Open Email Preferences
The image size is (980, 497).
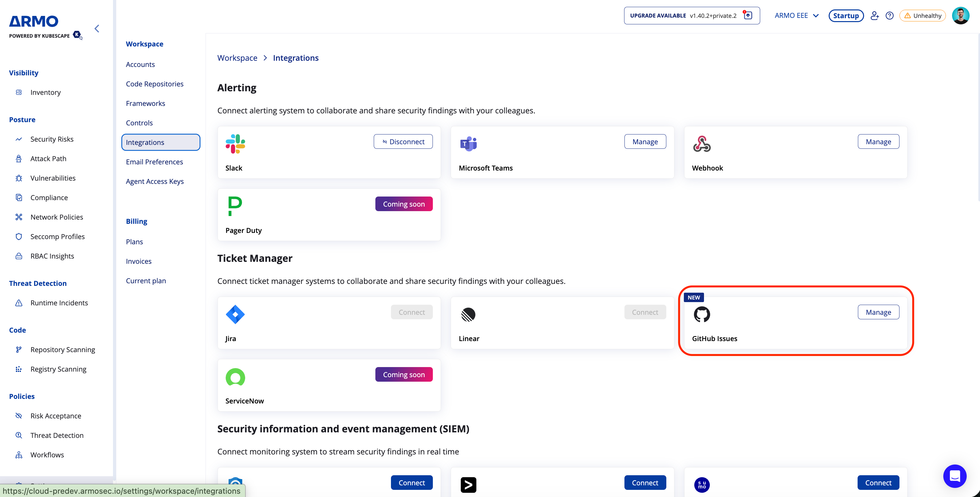pyautogui.click(x=155, y=162)
